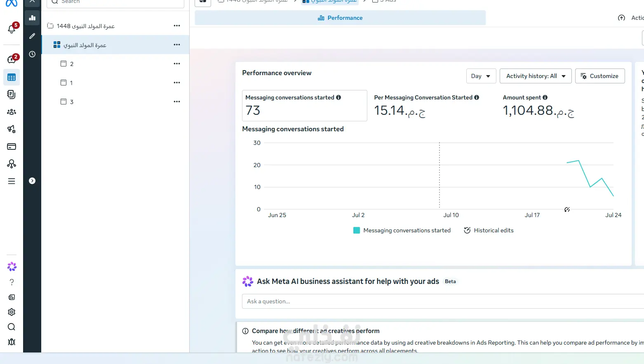Click the 73 conversations value
The width and height of the screenshot is (644, 364).
click(253, 111)
